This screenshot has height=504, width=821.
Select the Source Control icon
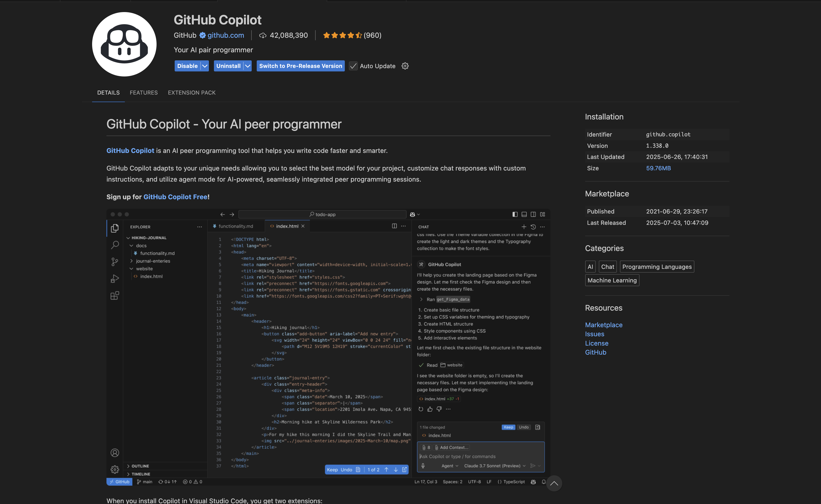[115, 262]
